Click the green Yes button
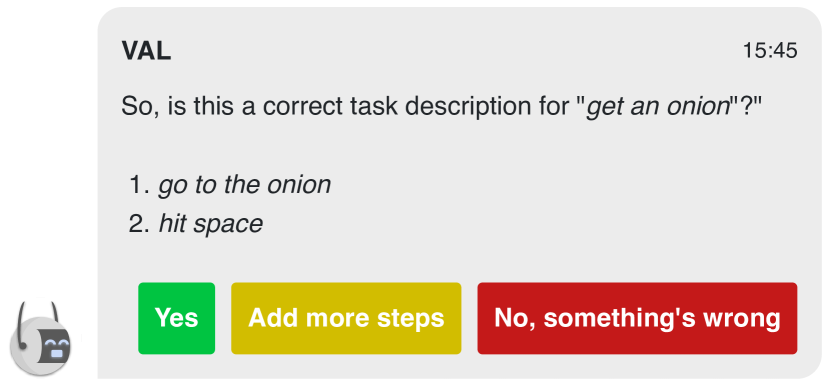 coord(176,318)
